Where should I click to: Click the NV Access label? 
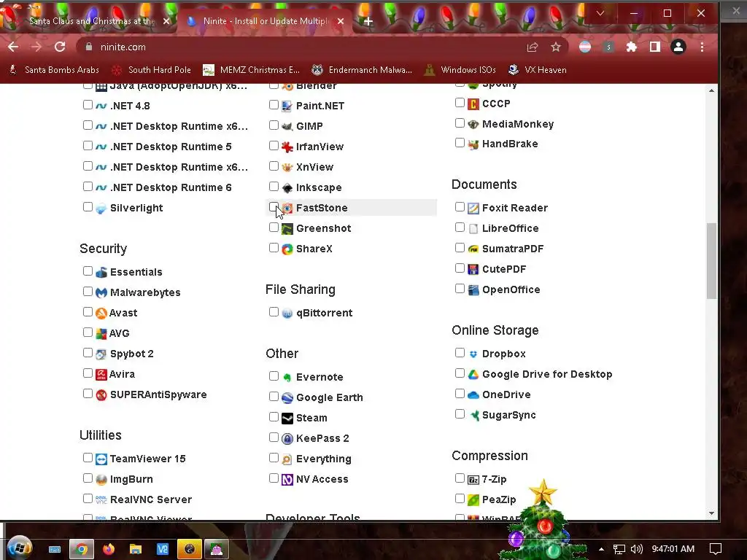pos(322,479)
